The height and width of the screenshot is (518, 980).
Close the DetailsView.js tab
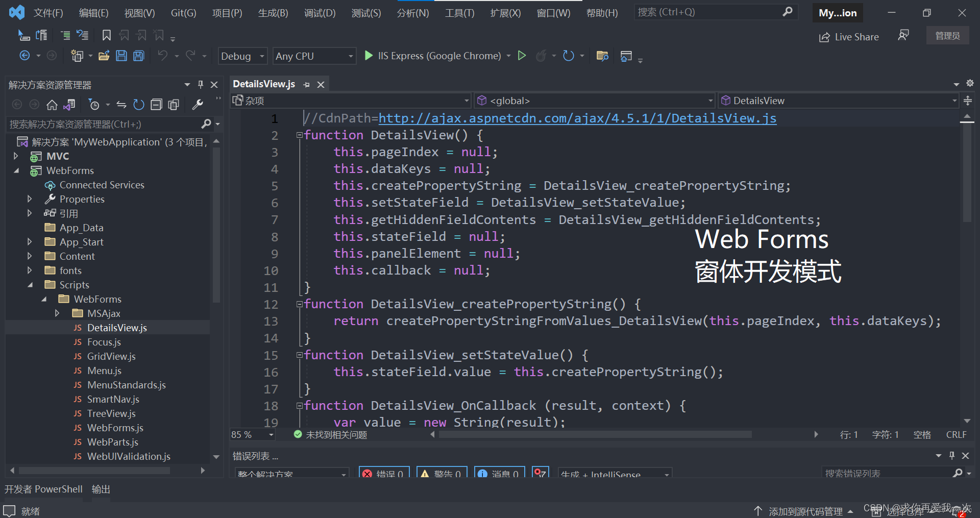321,85
